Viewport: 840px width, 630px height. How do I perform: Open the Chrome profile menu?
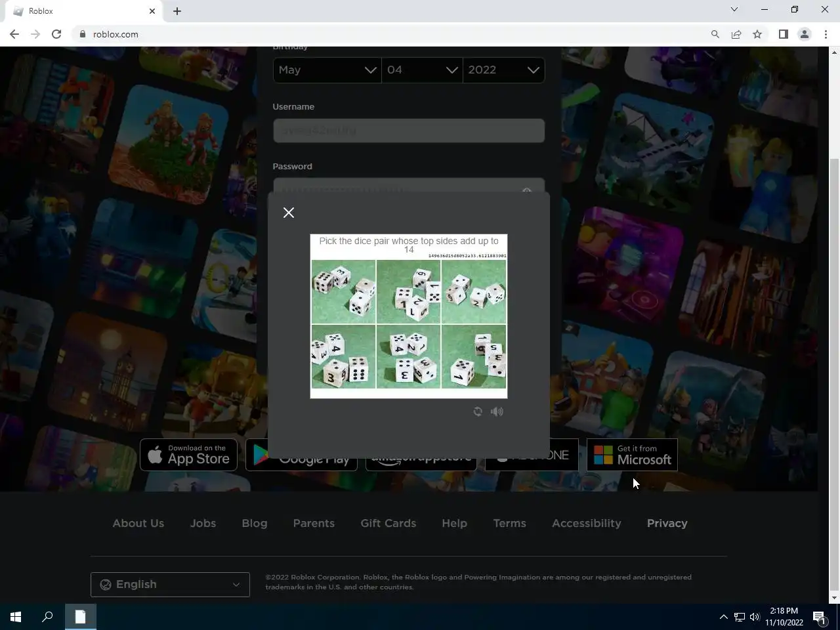point(805,34)
